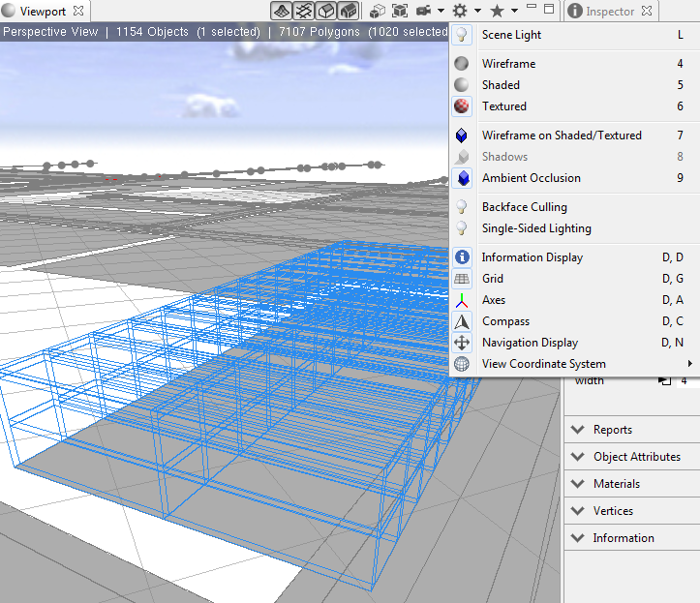Minimize the Viewport panel
This screenshot has height=603, width=700.
(x=532, y=7)
